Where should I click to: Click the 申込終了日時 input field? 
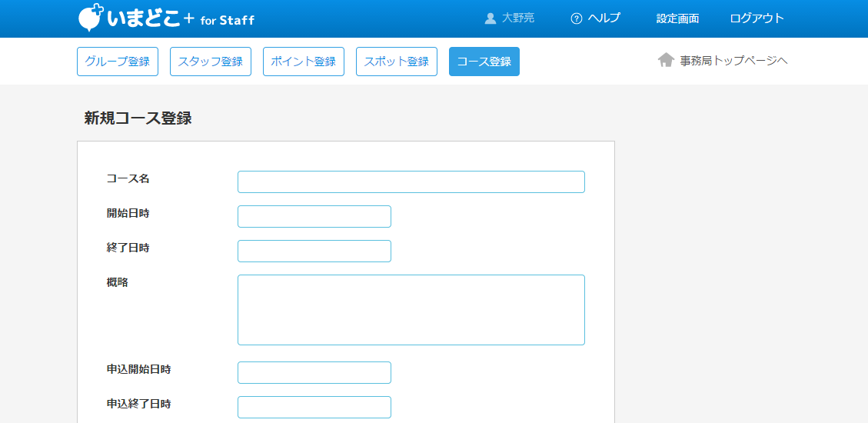coord(314,408)
